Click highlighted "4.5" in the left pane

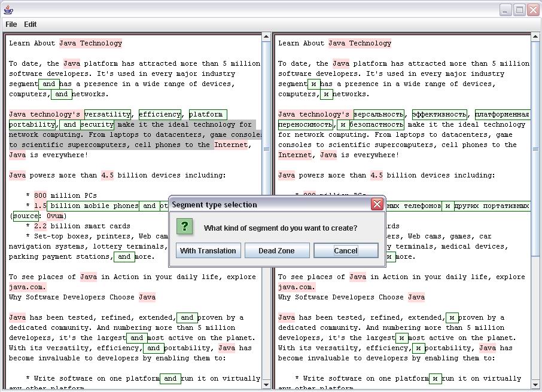(x=107, y=175)
